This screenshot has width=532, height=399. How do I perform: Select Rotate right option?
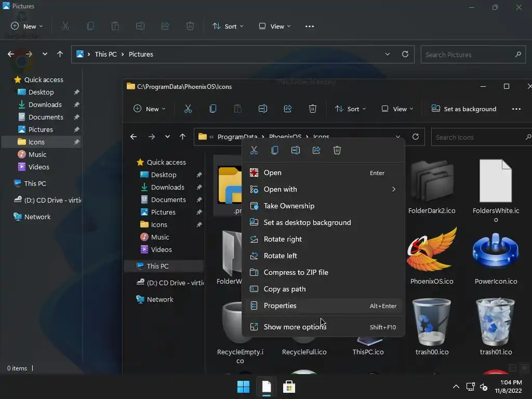point(323,239)
